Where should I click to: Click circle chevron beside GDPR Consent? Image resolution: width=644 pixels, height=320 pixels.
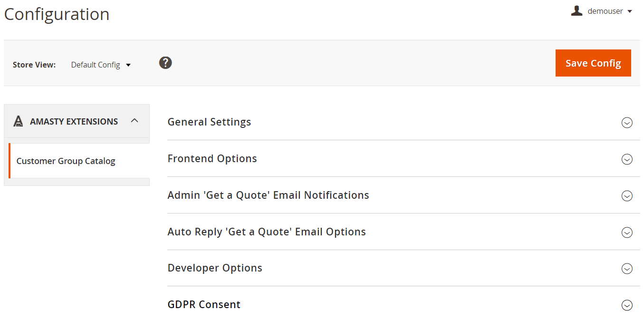(627, 305)
